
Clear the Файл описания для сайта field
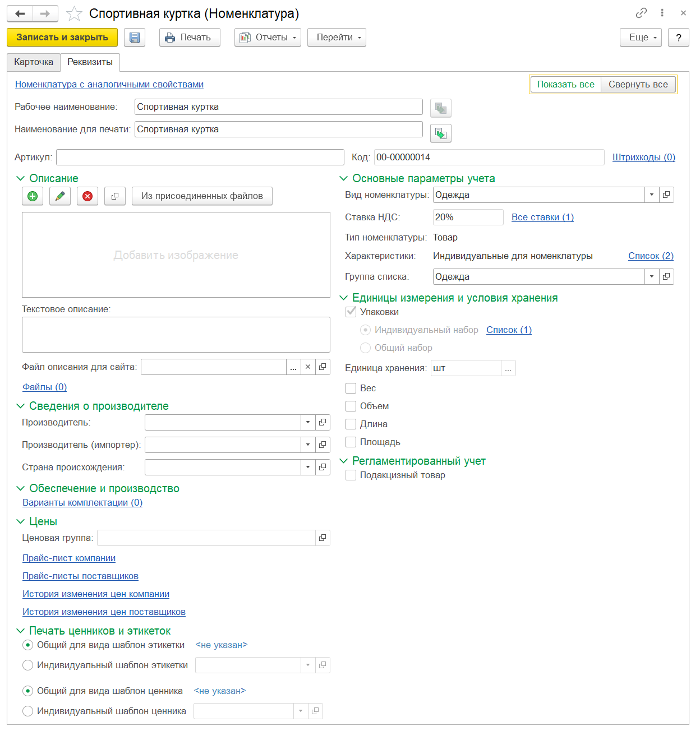click(308, 367)
